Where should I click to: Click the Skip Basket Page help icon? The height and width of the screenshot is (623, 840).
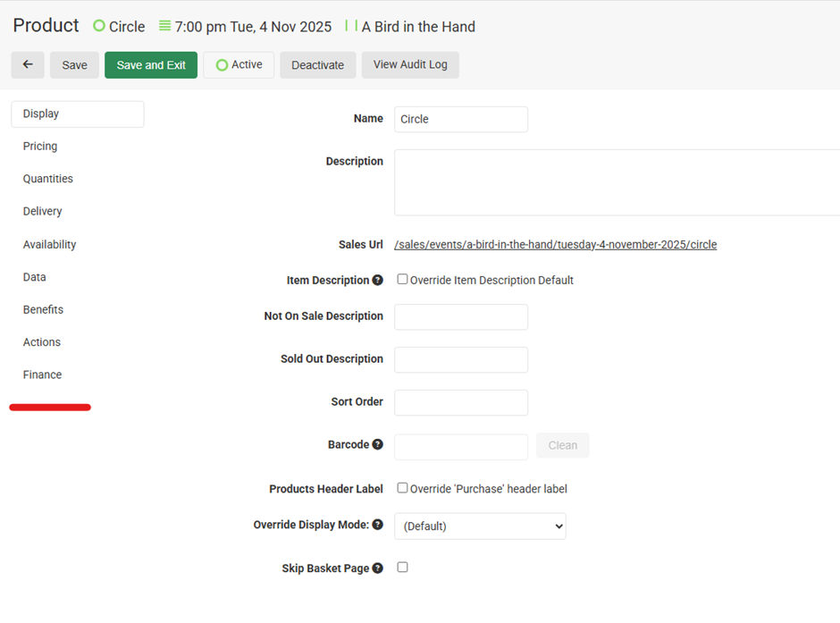click(378, 568)
